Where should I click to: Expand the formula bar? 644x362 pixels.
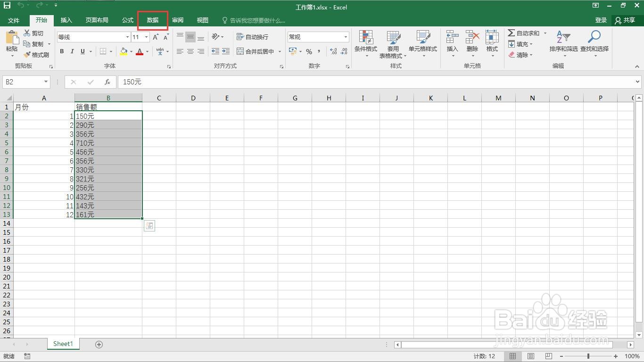[638, 82]
